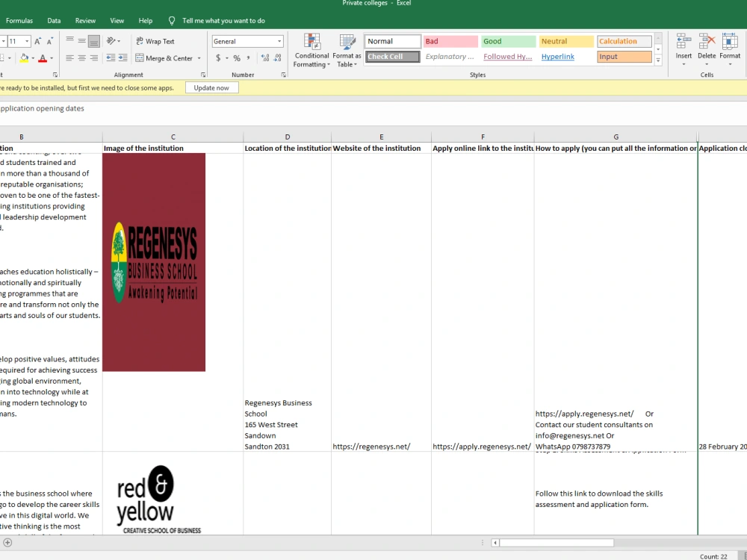Open Conditional Formatting menu
This screenshot has width=747, height=560.
click(x=311, y=51)
